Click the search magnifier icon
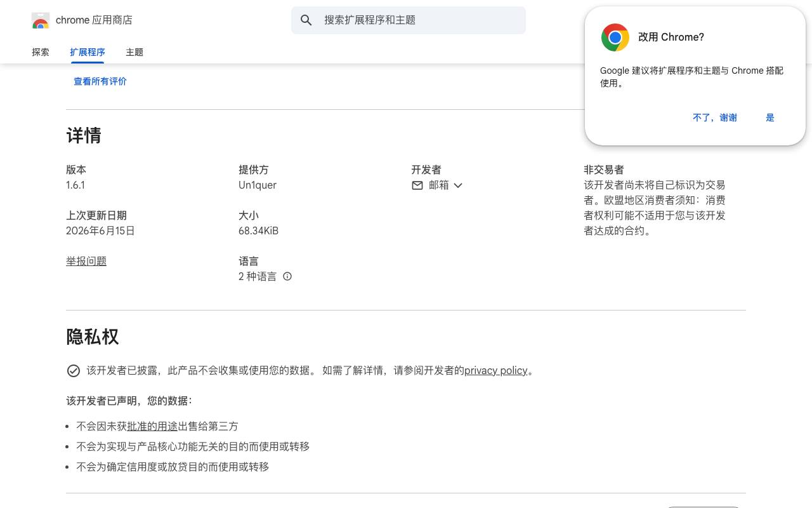Image resolution: width=812 pixels, height=508 pixels. tap(306, 20)
